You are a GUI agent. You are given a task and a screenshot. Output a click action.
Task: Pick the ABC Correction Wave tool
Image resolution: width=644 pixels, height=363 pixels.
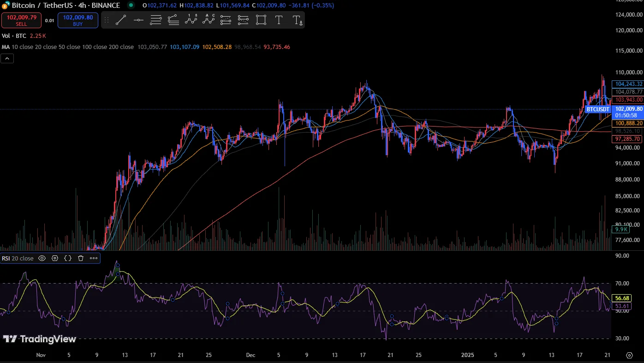pyautogui.click(x=209, y=20)
